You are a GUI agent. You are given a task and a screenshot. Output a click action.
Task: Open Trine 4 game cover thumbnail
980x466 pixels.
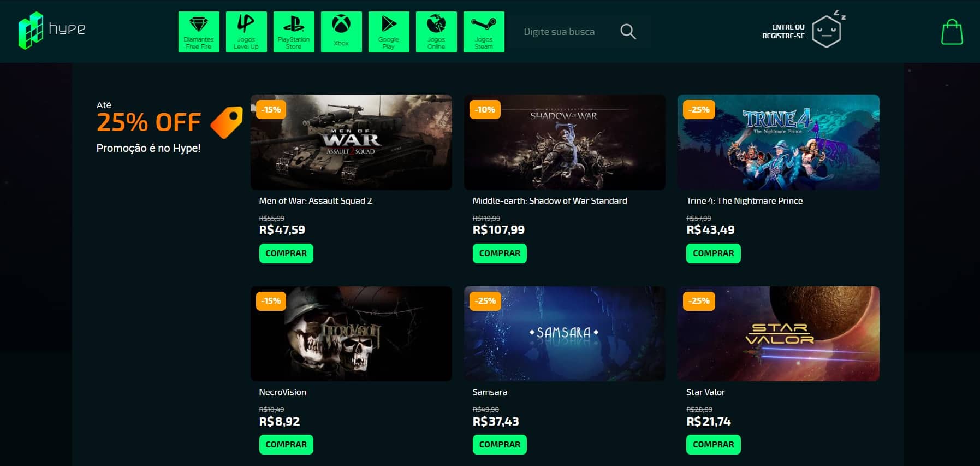point(778,142)
